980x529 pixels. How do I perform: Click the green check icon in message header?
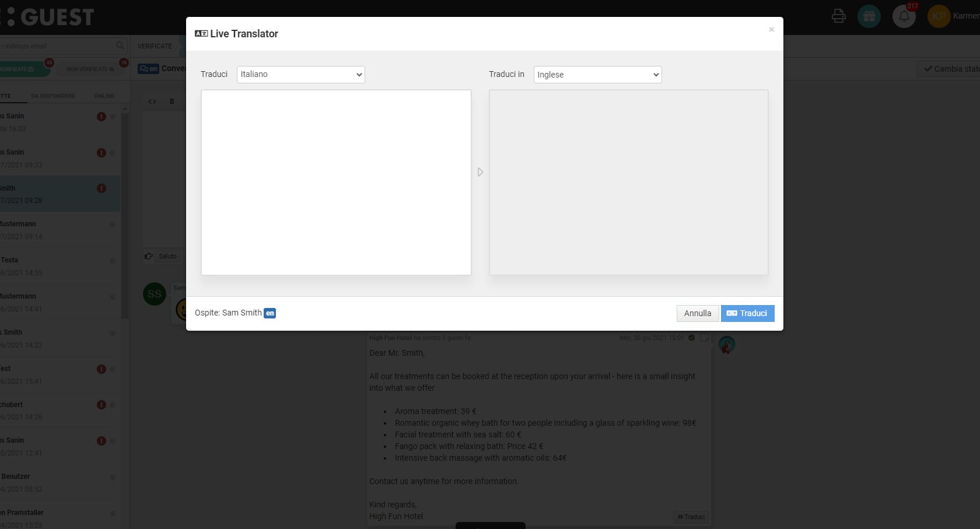(x=691, y=338)
